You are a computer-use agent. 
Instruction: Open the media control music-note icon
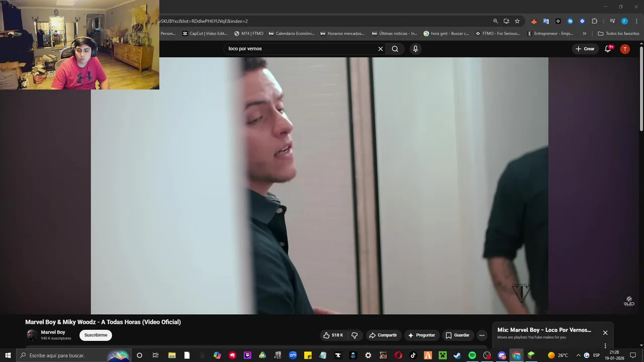coord(612,21)
